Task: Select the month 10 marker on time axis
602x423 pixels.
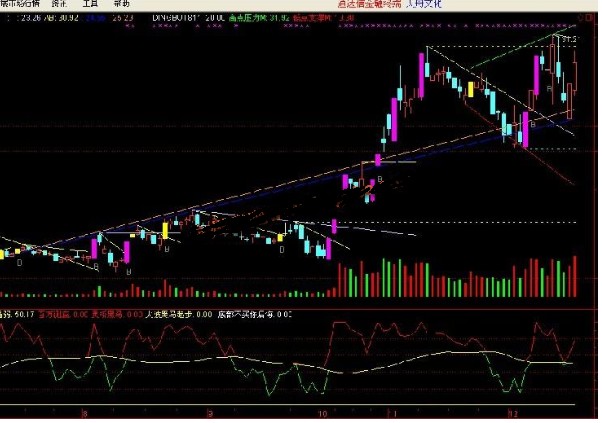Action: (x=322, y=413)
